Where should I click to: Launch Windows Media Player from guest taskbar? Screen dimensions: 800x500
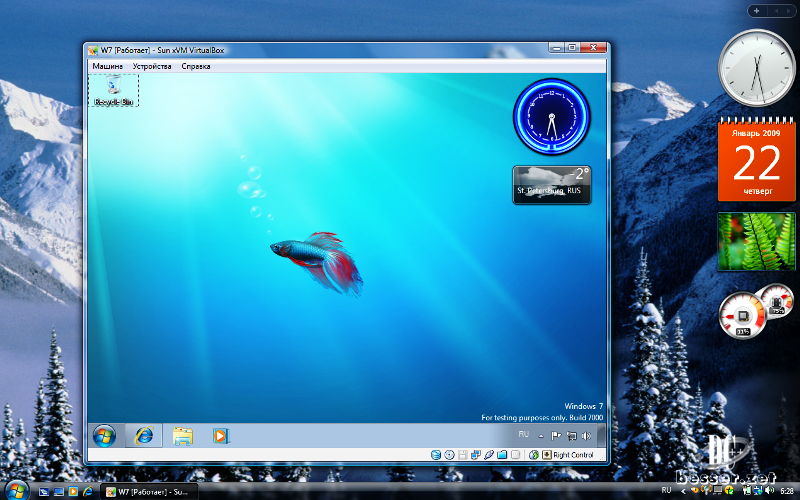point(220,435)
